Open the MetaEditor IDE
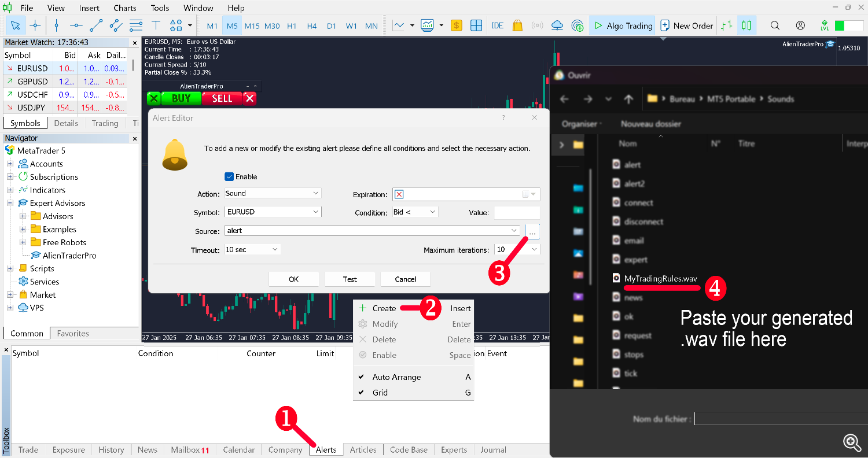The image size is (868, 458). point(497,25)
